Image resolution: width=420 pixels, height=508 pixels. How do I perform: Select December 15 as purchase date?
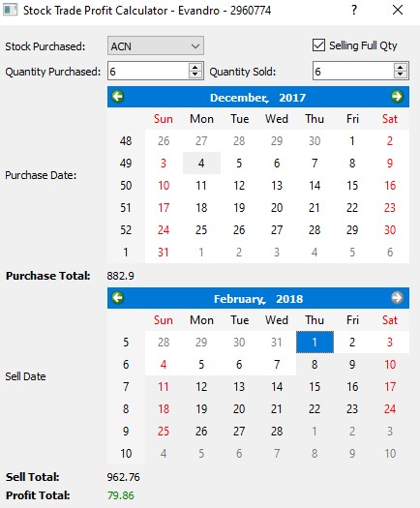tap(352, 186)
